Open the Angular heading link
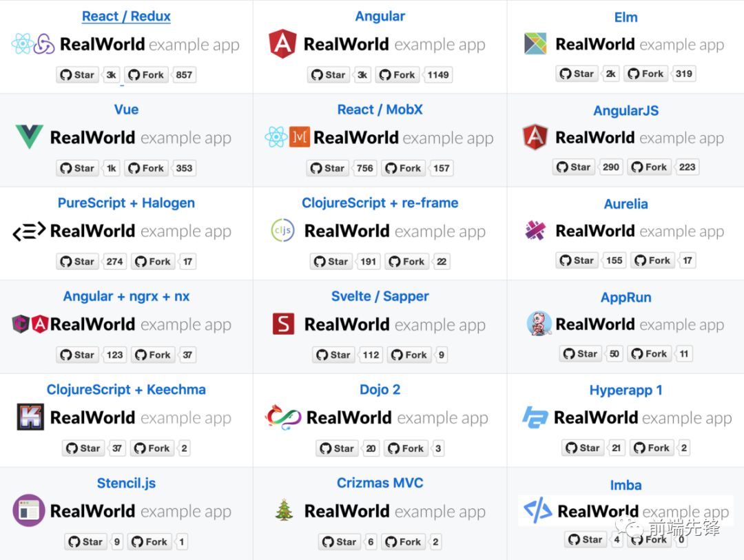 tap(380, 16)
